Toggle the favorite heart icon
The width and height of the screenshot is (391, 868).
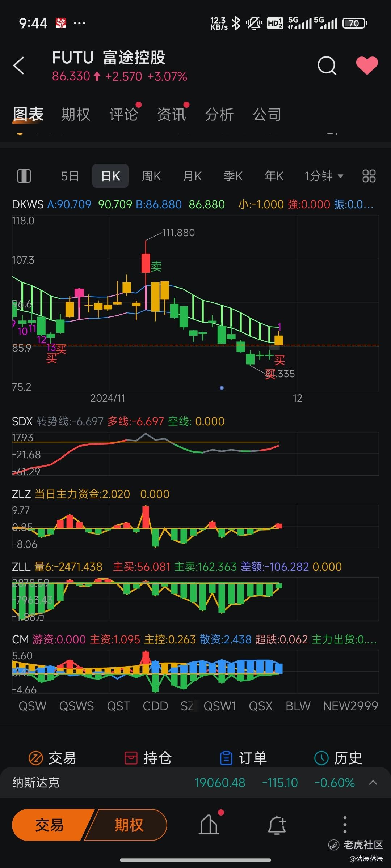367,65
